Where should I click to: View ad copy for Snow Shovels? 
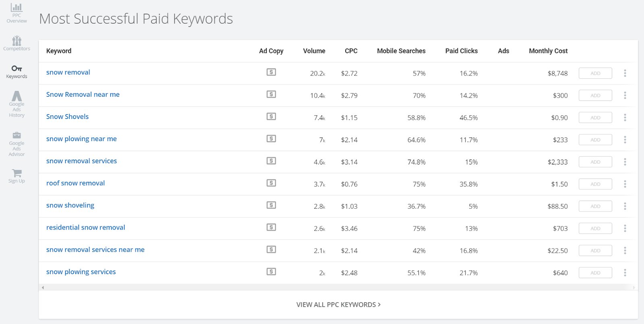click(271, 117)
